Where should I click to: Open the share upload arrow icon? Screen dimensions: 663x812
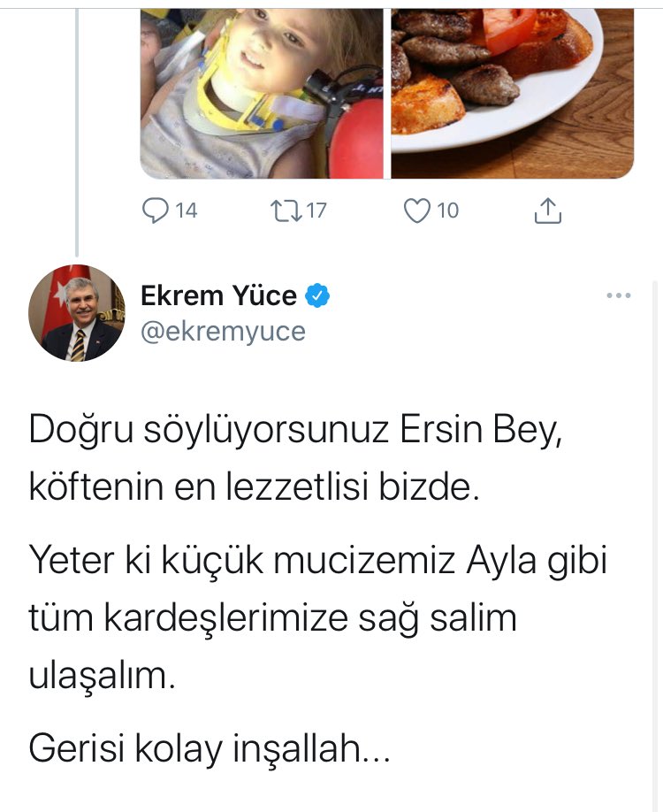coord(547,211)
